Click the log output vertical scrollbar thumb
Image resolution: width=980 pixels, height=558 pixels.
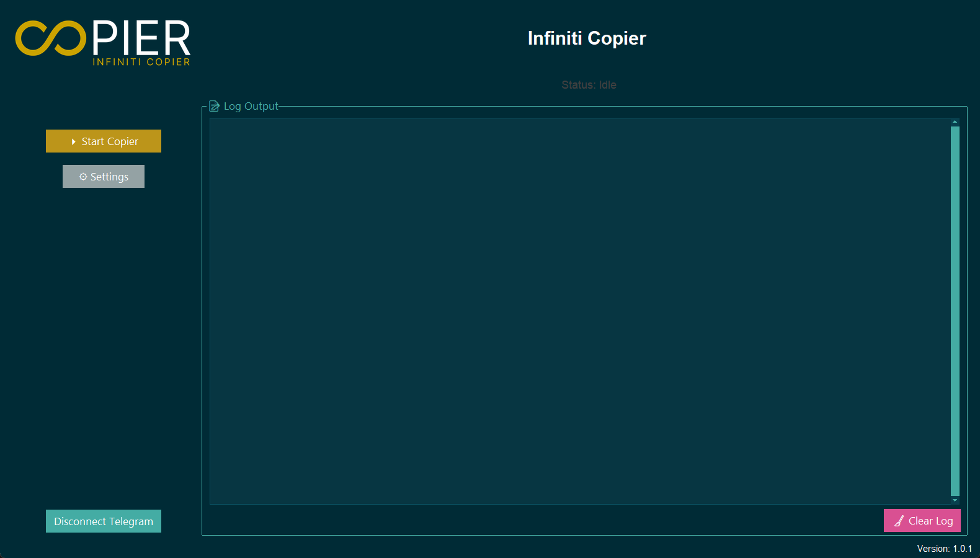955,311
